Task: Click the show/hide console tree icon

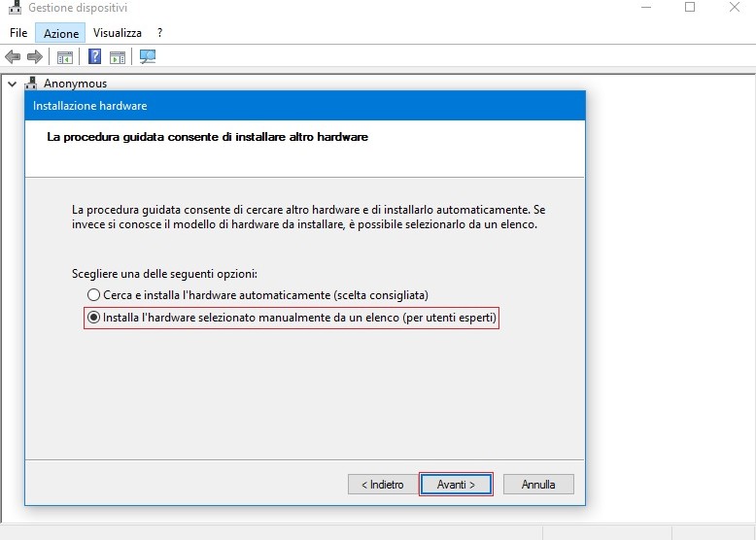Action: (x=65, y=57)
